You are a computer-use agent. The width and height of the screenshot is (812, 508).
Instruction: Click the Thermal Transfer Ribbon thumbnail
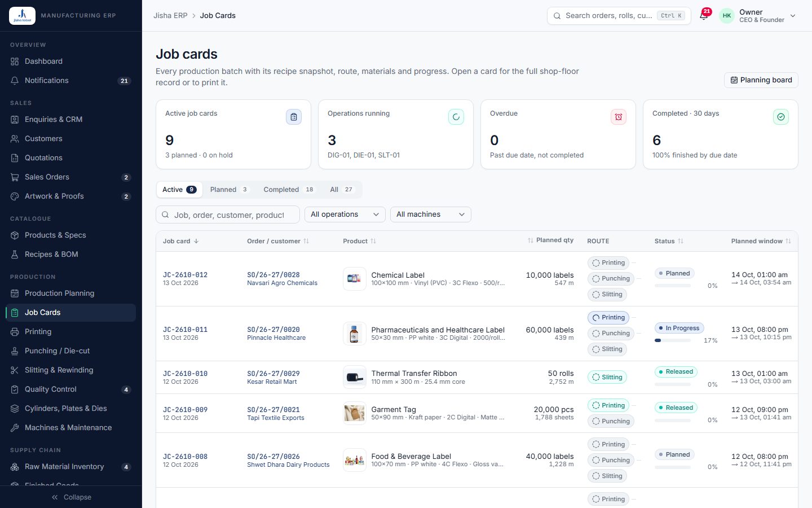355,378
